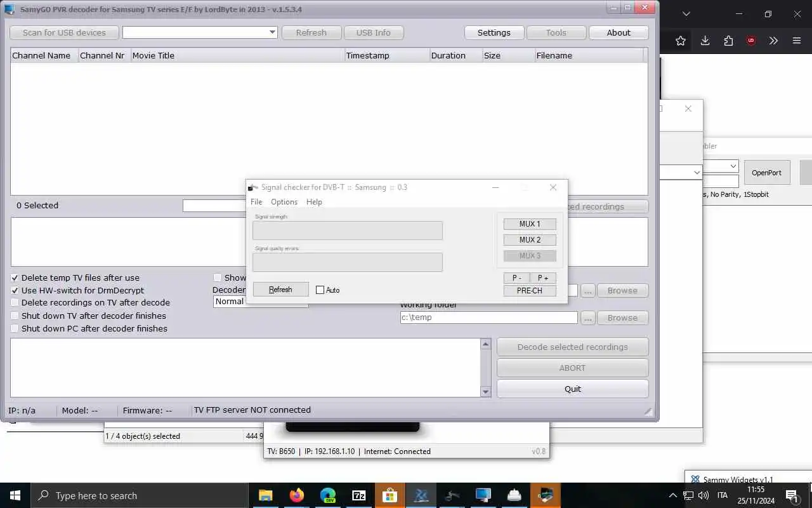Click the satellite dish icon on the taskbar
This screenshot has height=508, width=812.
tap(452, 495)
